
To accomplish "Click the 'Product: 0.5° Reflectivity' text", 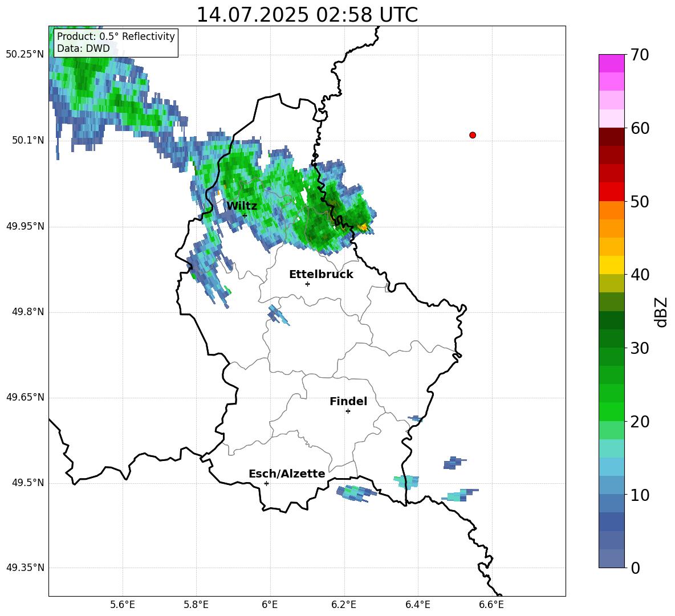I will (116, 36).
